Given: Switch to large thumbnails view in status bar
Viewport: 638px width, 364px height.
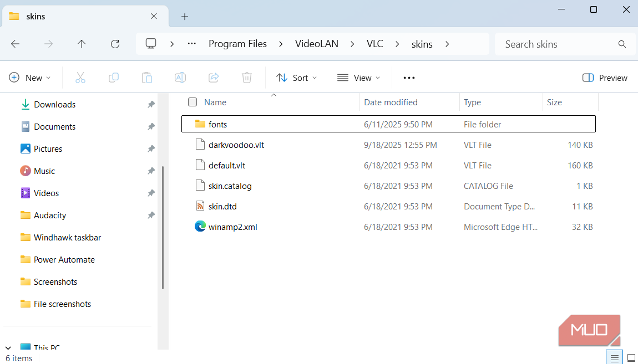Looking at the screenshot, I should coord(631,358).
